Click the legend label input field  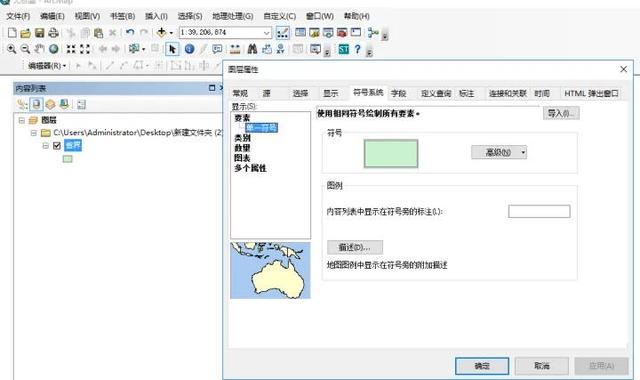[x=539, y=211]
